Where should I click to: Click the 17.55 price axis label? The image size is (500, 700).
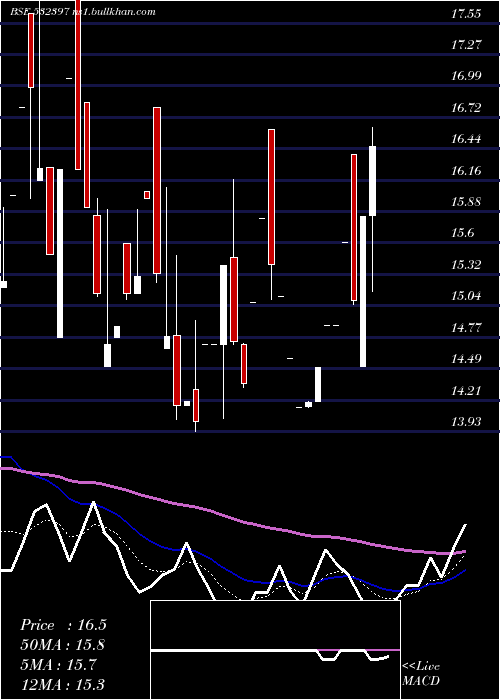[466, 14]
